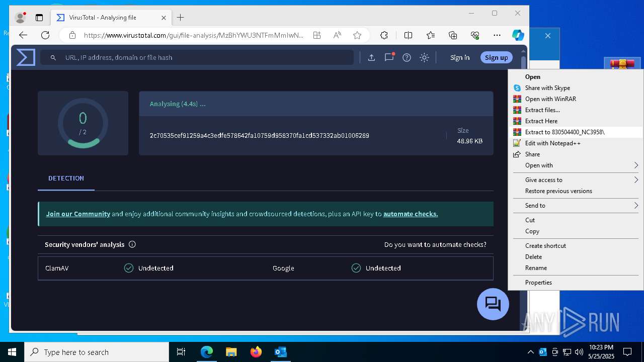644x362 pixels.
Task: Open File Explorer from taskbar
Action: click(231, 352)
